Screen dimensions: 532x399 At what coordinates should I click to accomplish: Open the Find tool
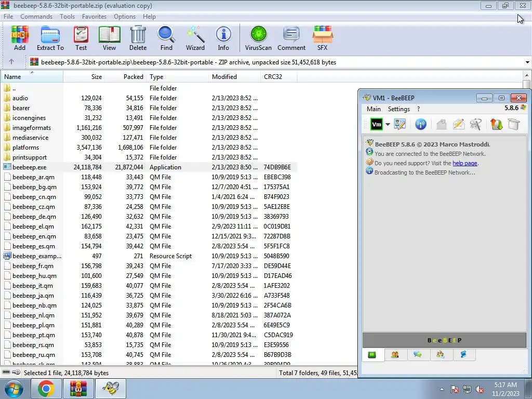(166, 38)
